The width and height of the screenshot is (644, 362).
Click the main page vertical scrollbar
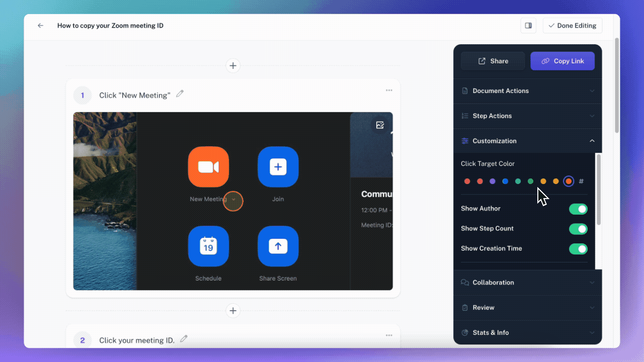(617, 85)
